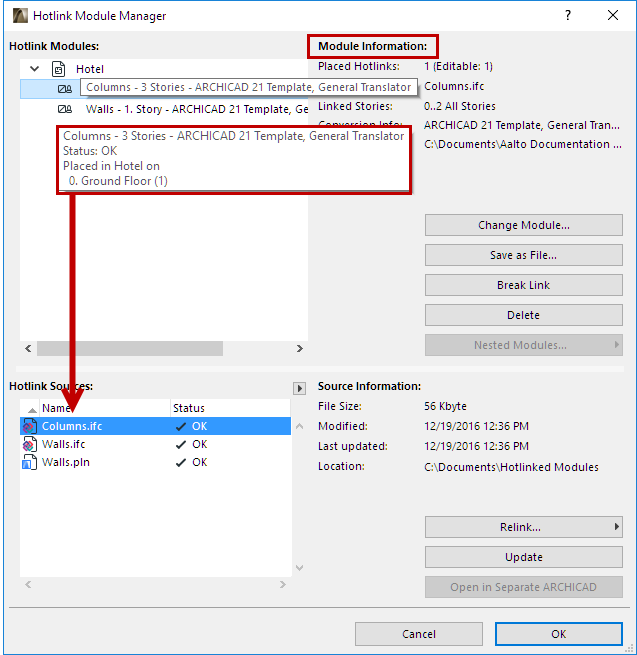Click the Linked Stories value '0..2 All Stories'

(459, 107)
